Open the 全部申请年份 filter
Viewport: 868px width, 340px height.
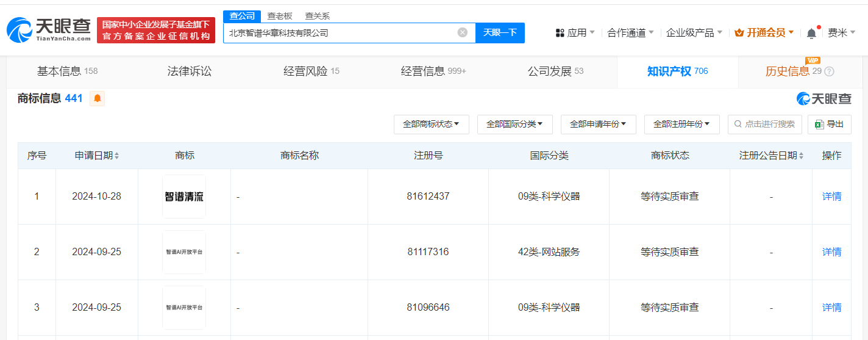pos(598,124)
